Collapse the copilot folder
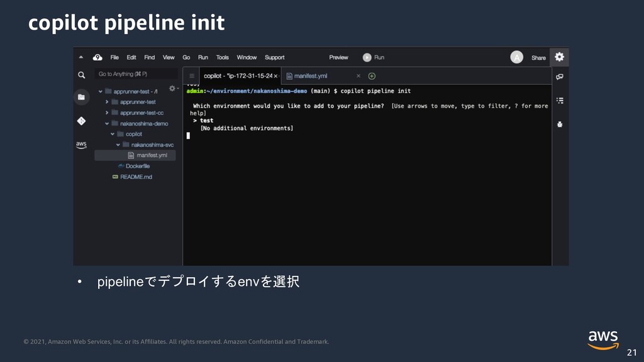This screenshot has height=362, width=644. pos(113,134)
